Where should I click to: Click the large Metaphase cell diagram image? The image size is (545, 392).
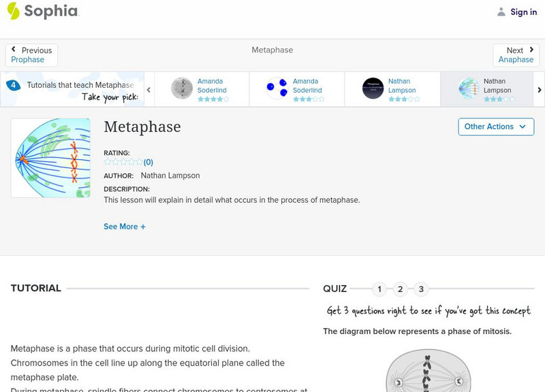click(x=50, y=158)
